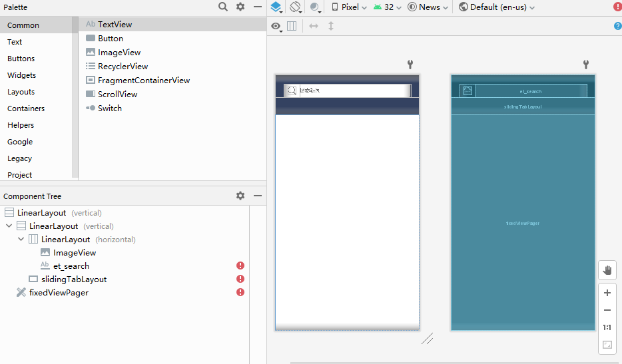Click the red error indicator beside et_search
Image resolution: width=622 pixels, height=364 pixels.
[240, 266]
